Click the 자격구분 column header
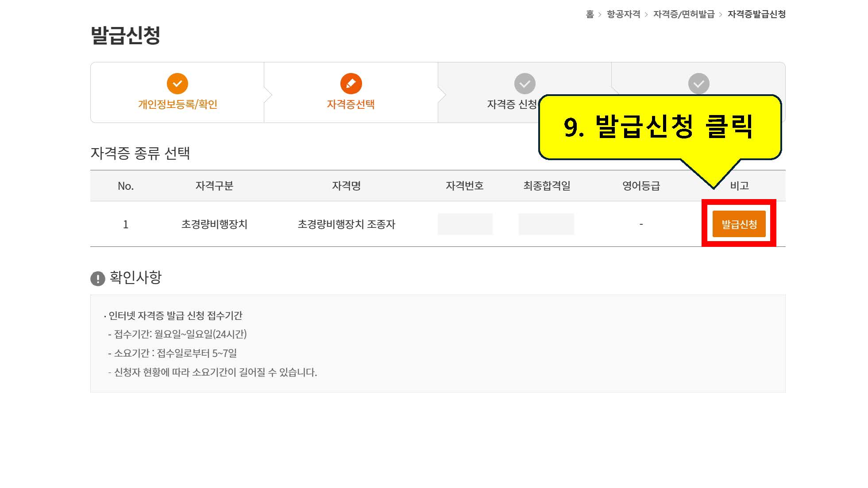This screenshot has height=488, width=868. click(214, 186)
